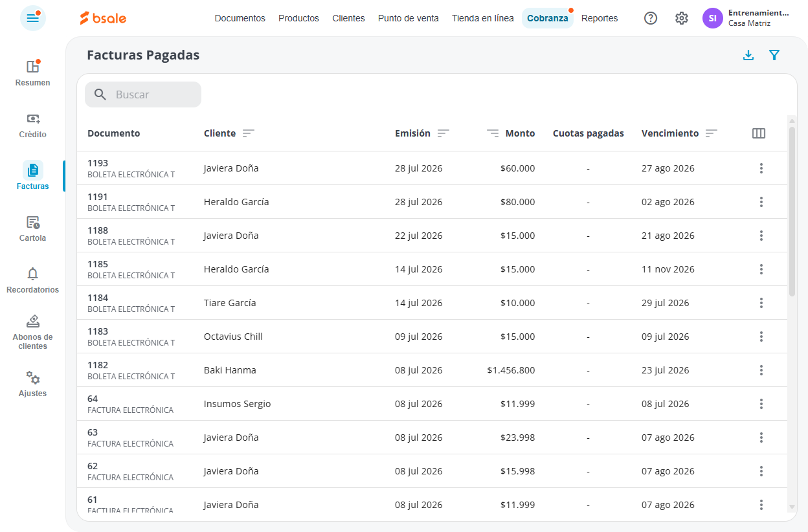
Task: Click client Octavius Chill
Action: click(x=233, y=337)
